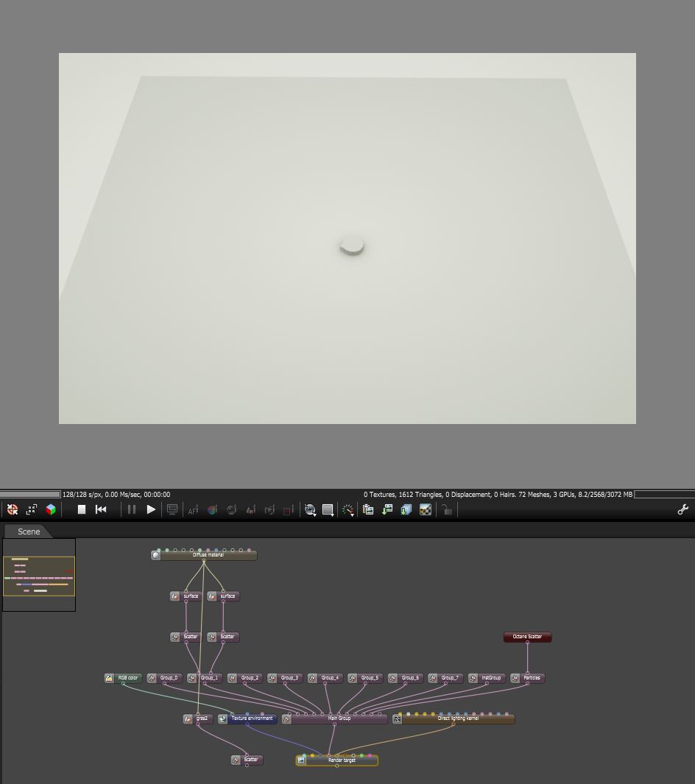Toggle the render region picker icon

[x=289, y=510]
